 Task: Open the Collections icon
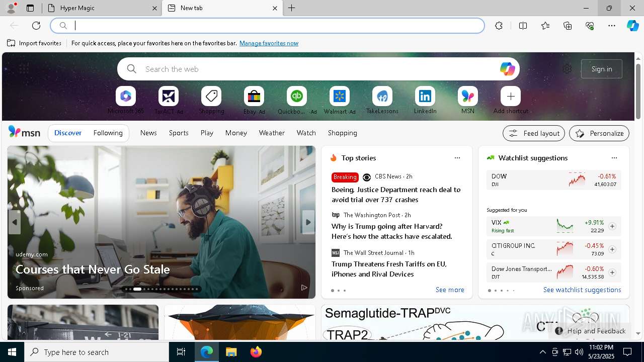[568, 26]
